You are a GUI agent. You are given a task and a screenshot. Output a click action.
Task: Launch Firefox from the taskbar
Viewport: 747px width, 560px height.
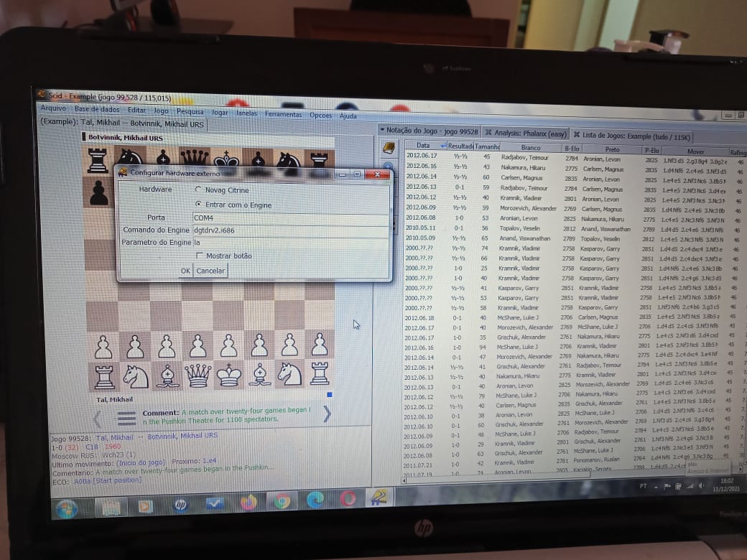pyautogui.click(x=249, y=503)
